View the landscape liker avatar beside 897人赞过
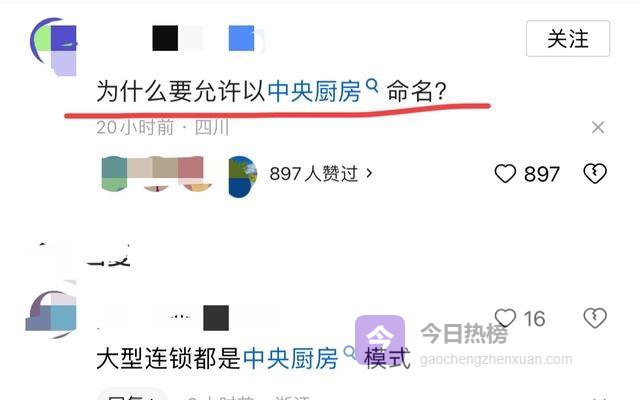640x400 pixels. (242, 176)
